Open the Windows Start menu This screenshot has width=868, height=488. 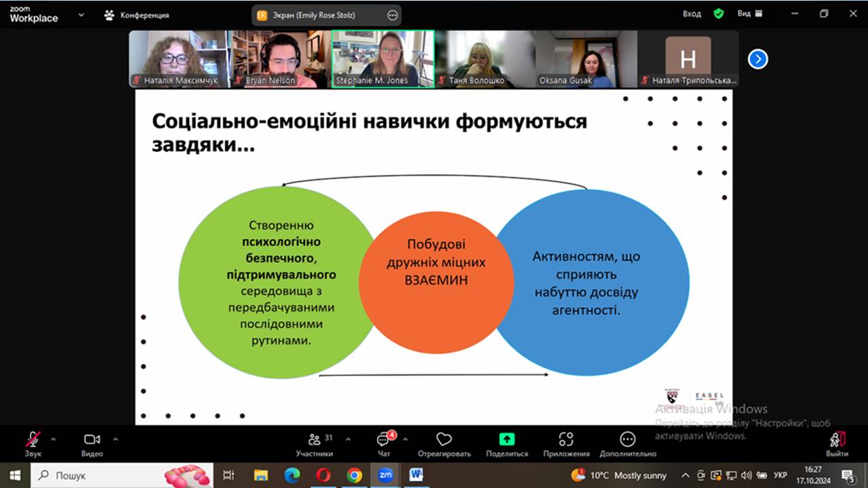point(15,475)
